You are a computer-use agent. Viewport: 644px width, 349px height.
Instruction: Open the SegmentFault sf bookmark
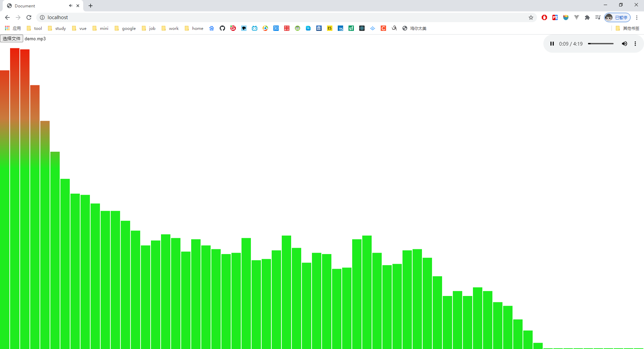351,28
